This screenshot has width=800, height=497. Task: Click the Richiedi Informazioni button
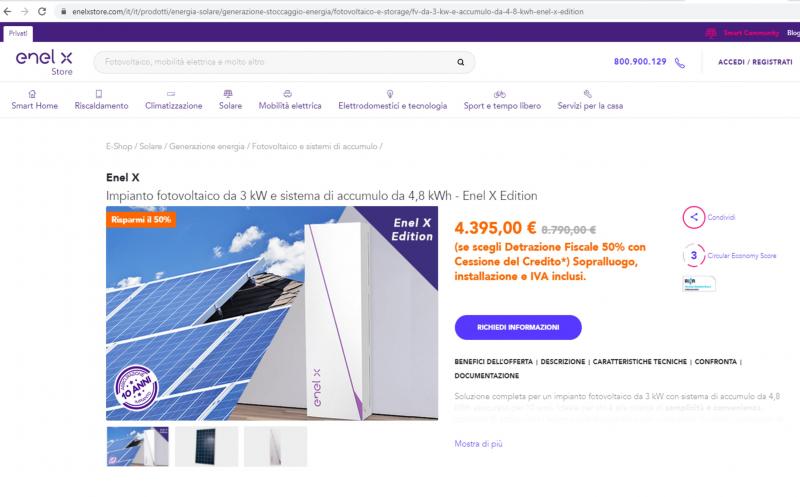[x=517, y=327]
